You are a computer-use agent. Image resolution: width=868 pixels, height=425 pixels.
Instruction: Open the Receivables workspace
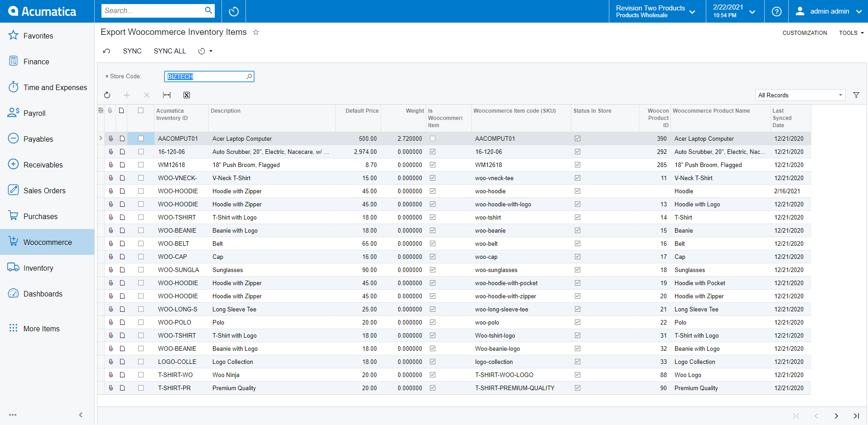(x=47, y=165)
